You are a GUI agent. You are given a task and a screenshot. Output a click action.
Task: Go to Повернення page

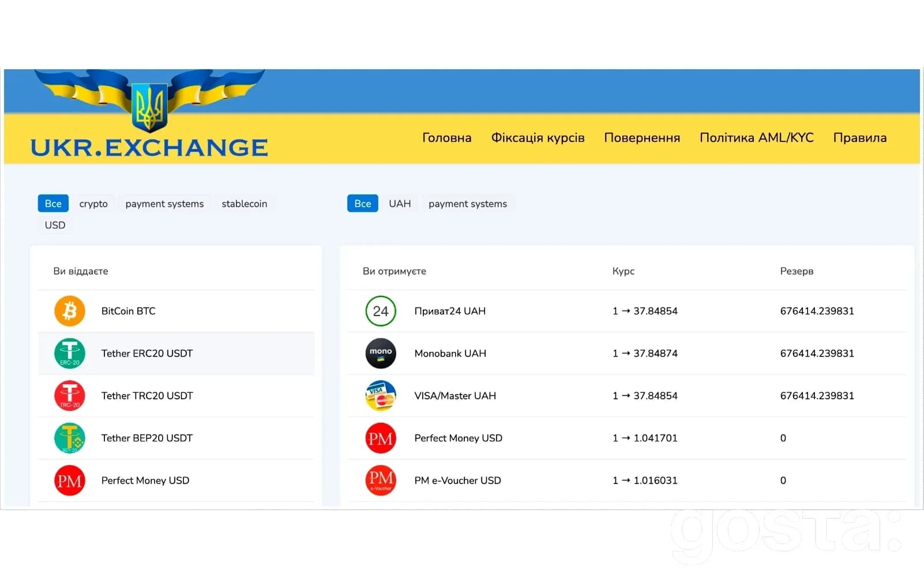[x=642, y=138]
